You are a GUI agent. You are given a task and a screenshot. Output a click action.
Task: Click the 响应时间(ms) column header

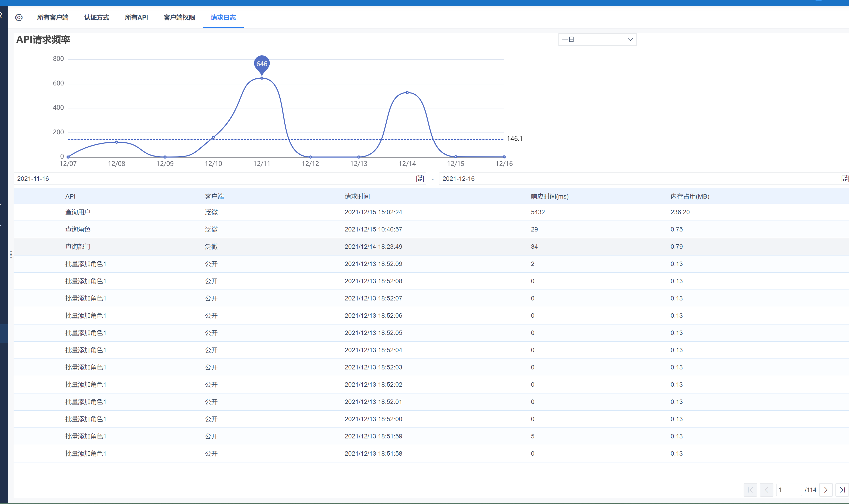(x=550, y=196)
